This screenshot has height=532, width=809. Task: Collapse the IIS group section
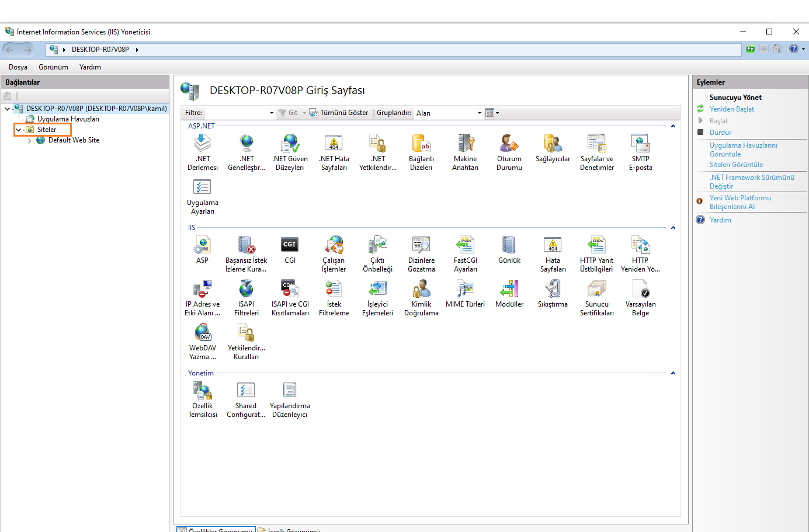(x=673, y=228)
